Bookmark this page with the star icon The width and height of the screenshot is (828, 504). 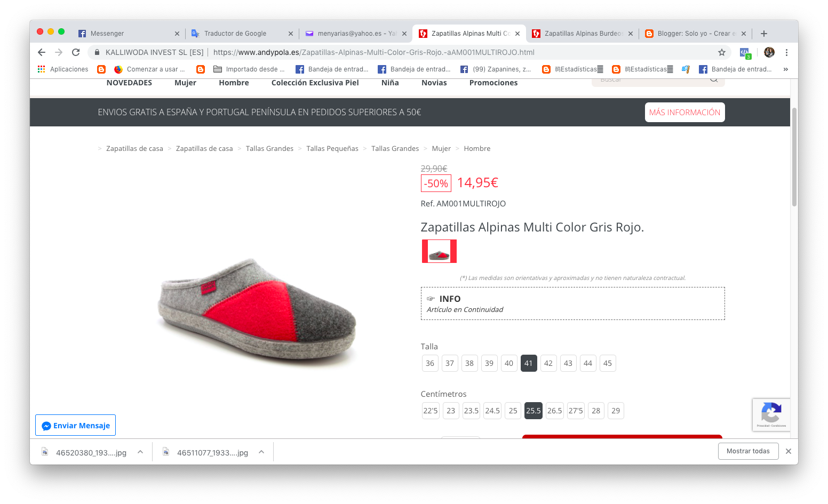721,52
